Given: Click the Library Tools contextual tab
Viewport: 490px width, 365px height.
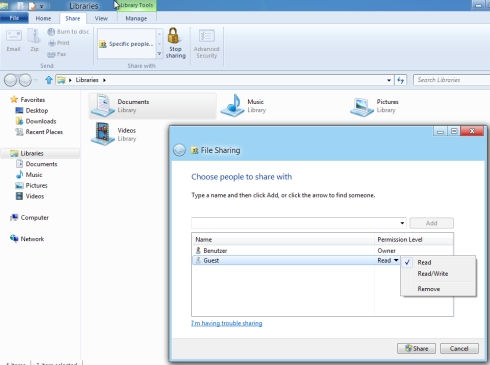Looking at the screenshot, I should 136,5.
